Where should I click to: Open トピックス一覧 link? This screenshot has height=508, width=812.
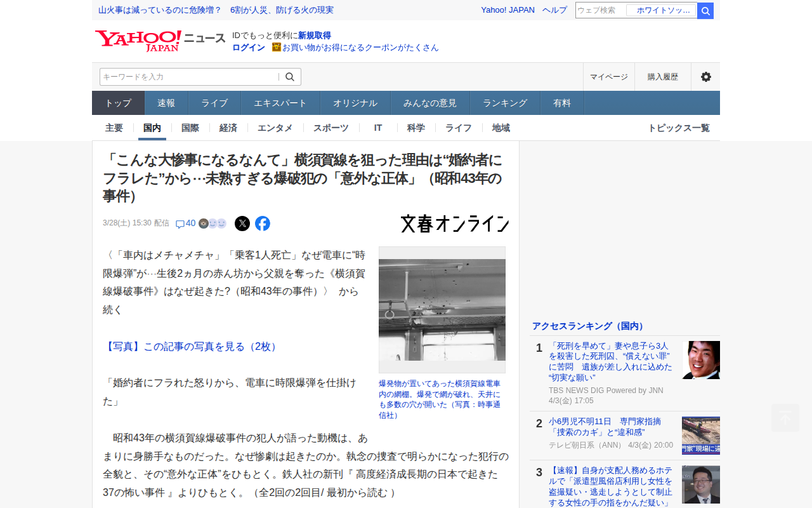679,128
